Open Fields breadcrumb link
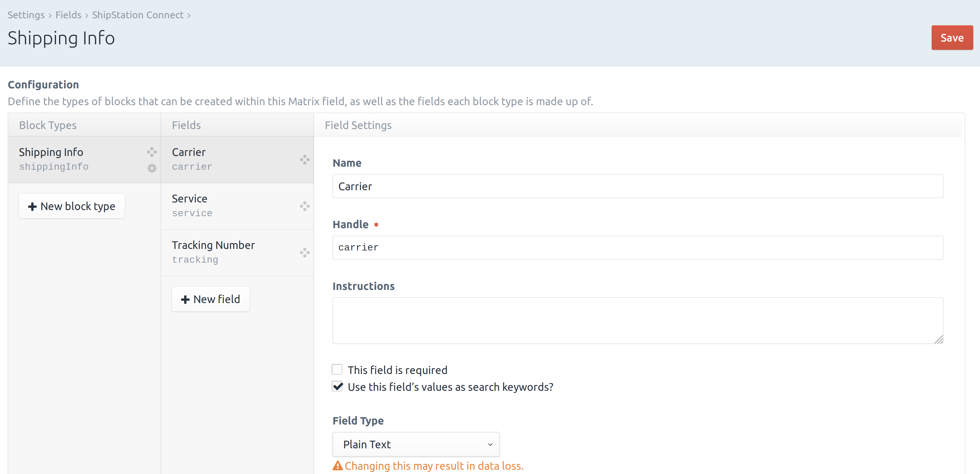 pyautogui.click(x=69, y=15)
